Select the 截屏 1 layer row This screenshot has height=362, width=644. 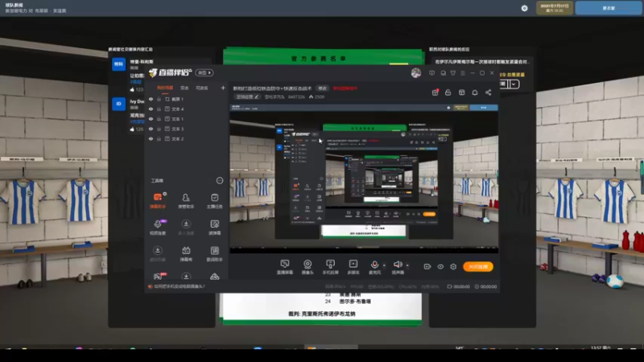[x=186, y=99]
